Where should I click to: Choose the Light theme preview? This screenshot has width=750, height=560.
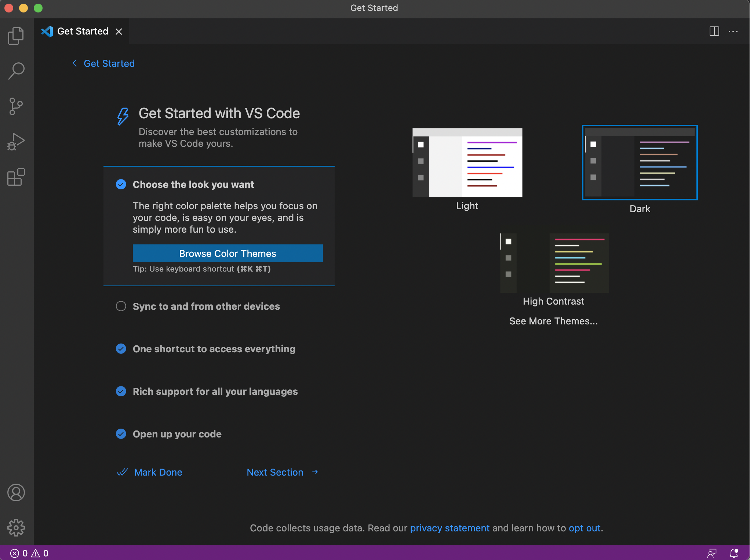click(x=467, y=163)
